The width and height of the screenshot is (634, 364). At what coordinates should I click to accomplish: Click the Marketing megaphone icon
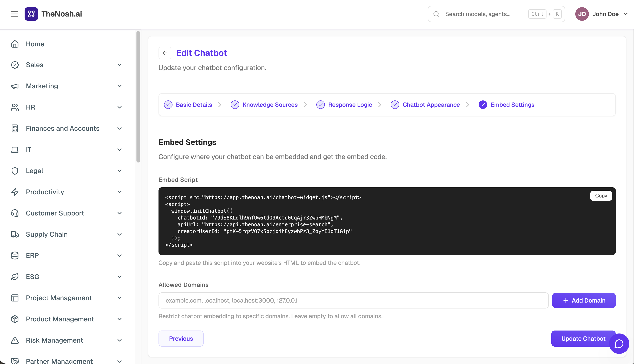[x=15, y=86]
